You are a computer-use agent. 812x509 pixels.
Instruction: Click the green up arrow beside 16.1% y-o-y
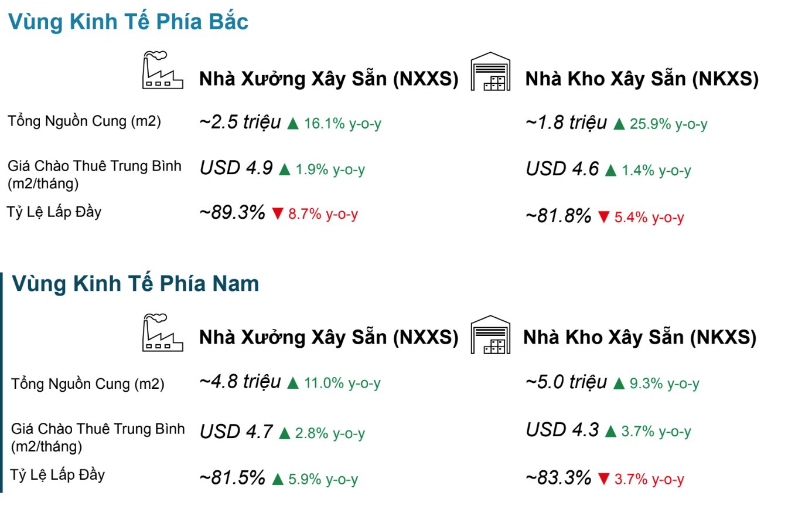[x=294, y=124]
